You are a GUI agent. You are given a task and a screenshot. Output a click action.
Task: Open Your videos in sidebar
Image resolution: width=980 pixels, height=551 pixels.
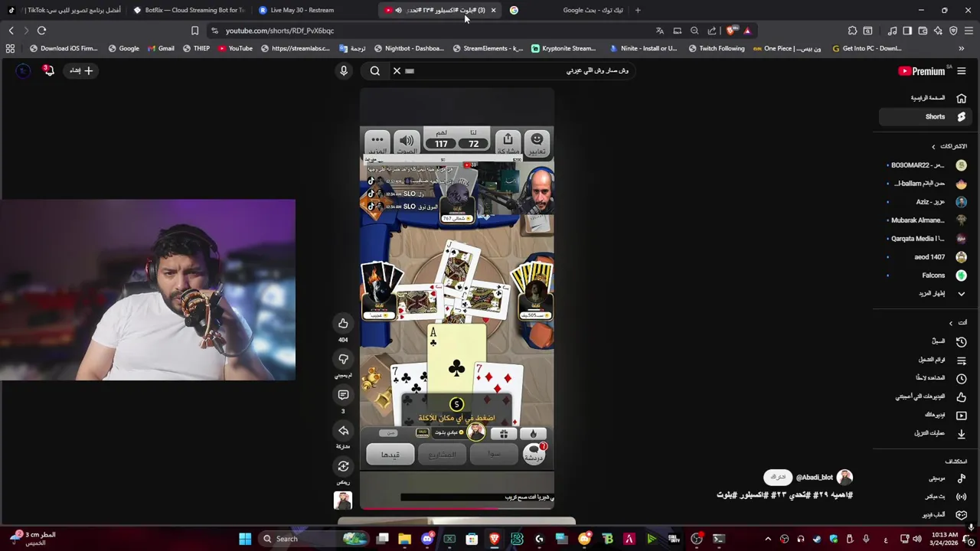pos(925,415)
